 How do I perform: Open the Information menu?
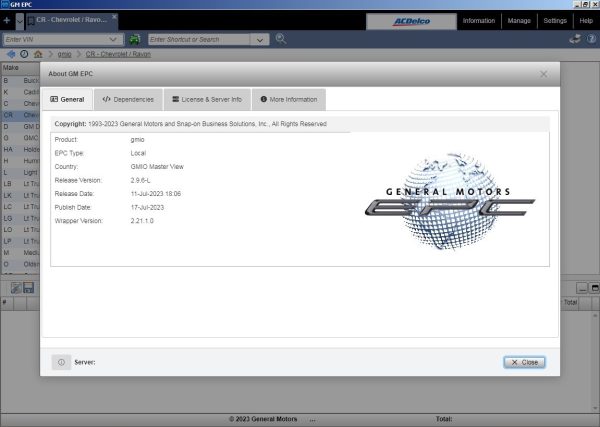point(479,21)
